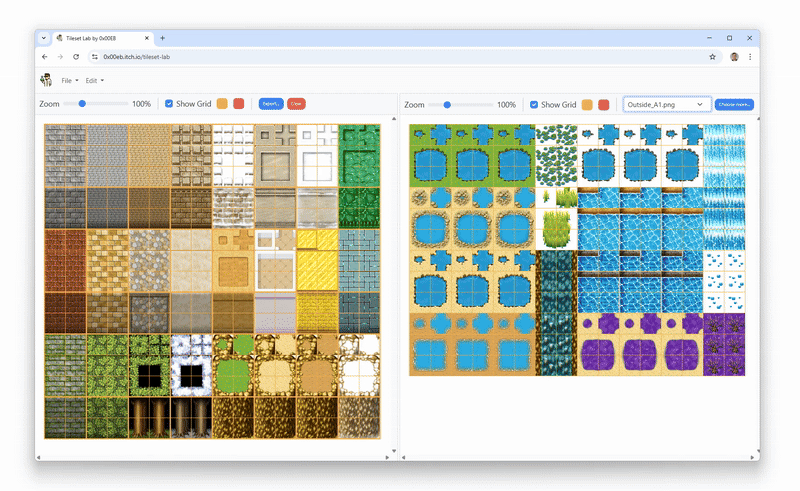Bookmark this page with the star icon

coord(712,57)
